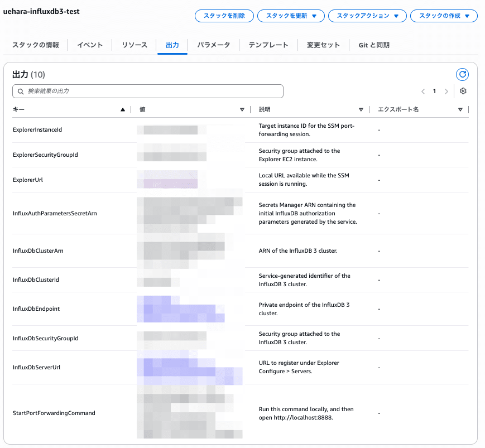Open スタックを更新 dropdown
Viewport: 485px width, 448px height.
pyautogui.click(x=291, y=16)
